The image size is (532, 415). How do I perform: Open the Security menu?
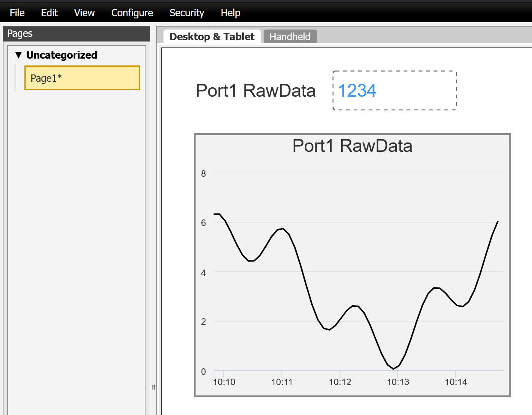point(187,13)
